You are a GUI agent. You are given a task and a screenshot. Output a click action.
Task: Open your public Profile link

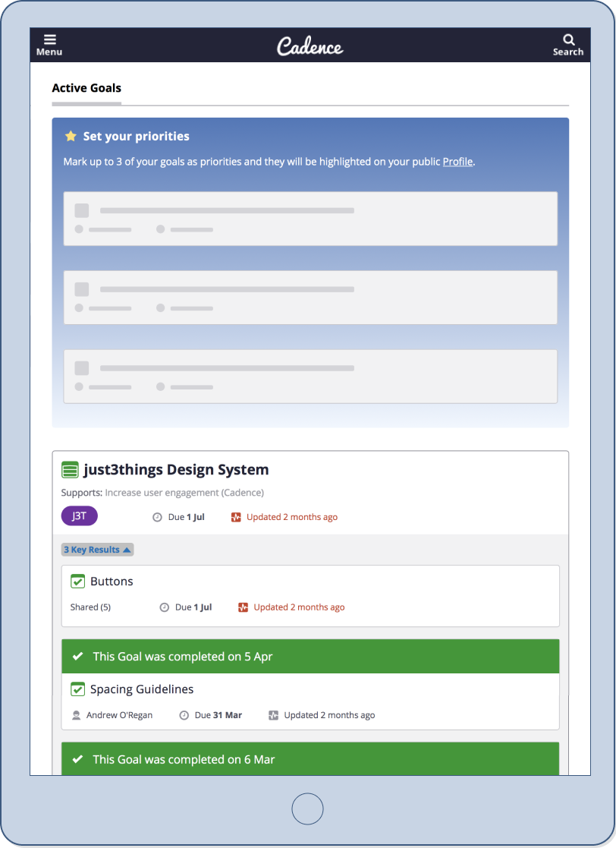[x=457, y=161]
